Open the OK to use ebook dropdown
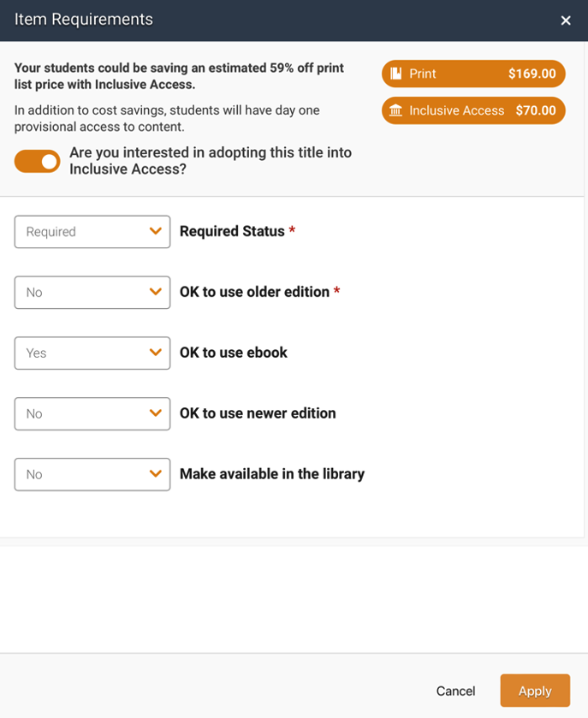The image size is (588, 718). click(92, 353)
